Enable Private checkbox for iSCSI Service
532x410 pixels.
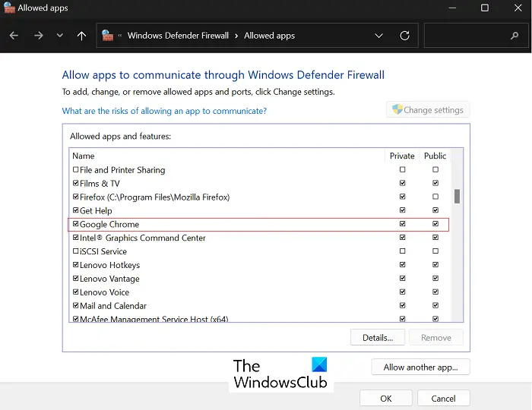[x=402, y=251]
